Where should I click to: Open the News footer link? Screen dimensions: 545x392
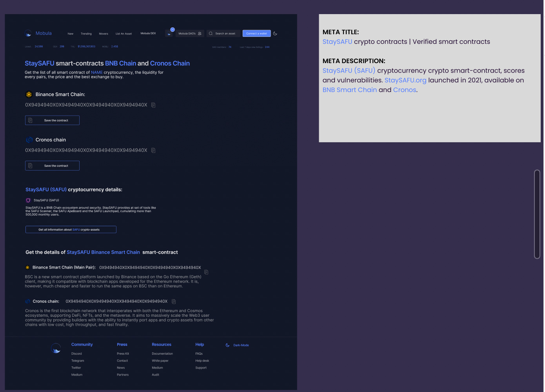point(121,368)
